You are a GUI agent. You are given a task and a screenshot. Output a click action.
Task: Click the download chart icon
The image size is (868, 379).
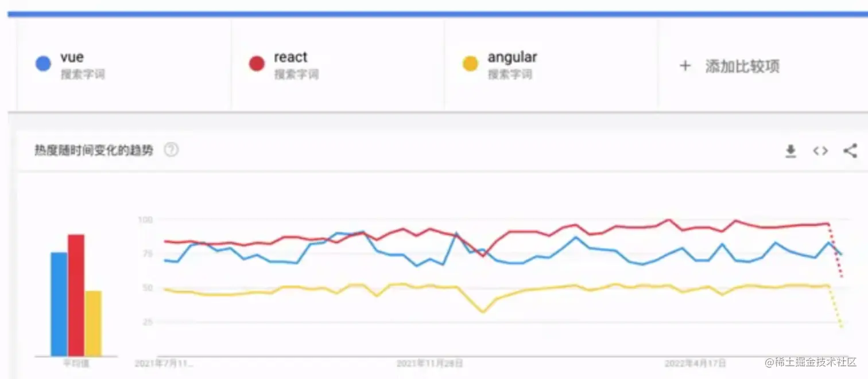point(790,151)
